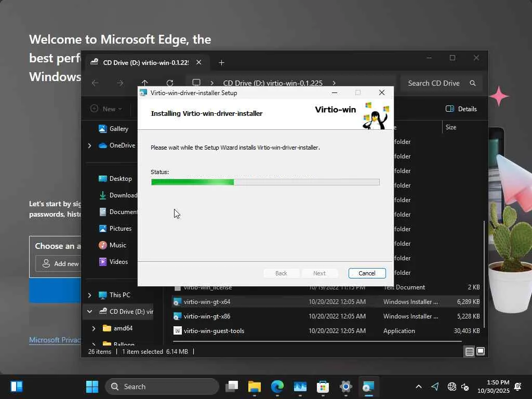Refresh the CD Drive folder view
This screenshot has width=532, height=399.
[170, 83]
